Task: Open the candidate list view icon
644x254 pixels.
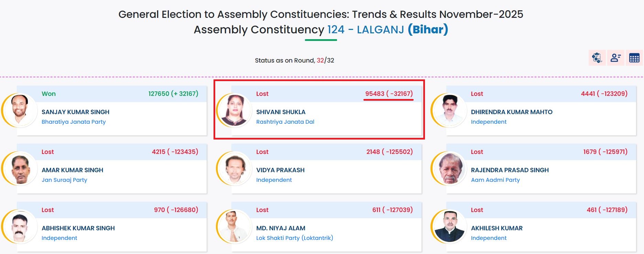Action: point(615,58)
